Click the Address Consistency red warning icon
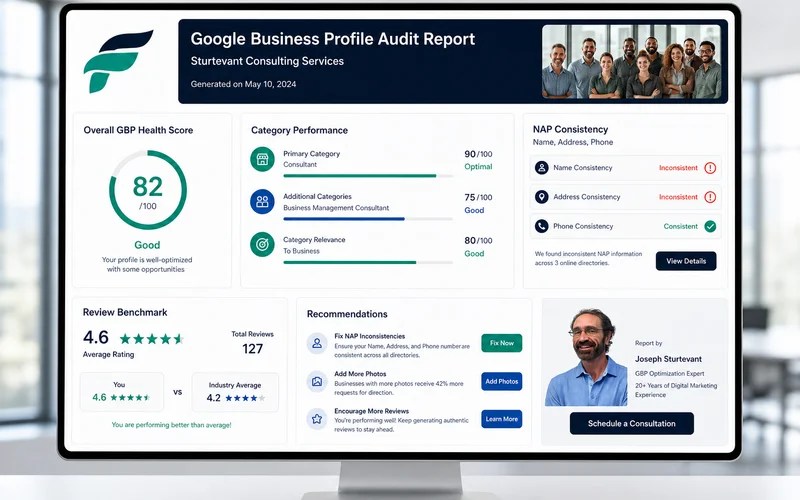 (710, 197)
